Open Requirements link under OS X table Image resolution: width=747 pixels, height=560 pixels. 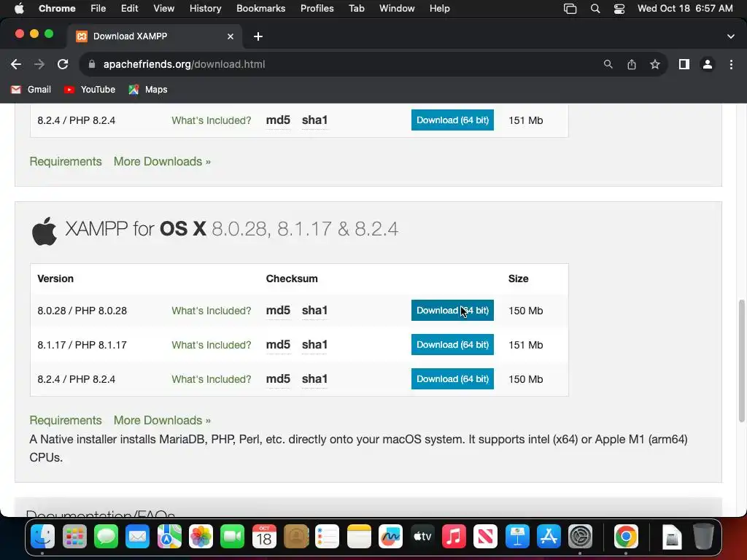(66, 421)
